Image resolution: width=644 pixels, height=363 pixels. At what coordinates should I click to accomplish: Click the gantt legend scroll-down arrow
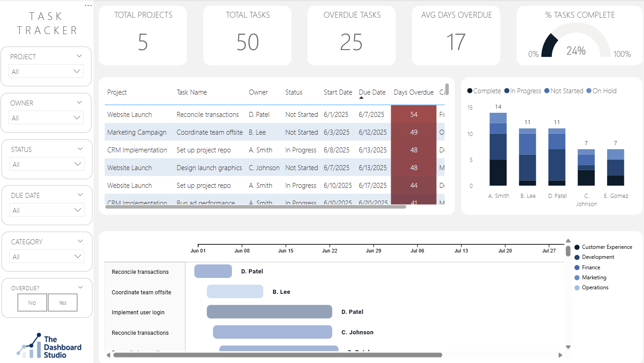click(568, 347)
